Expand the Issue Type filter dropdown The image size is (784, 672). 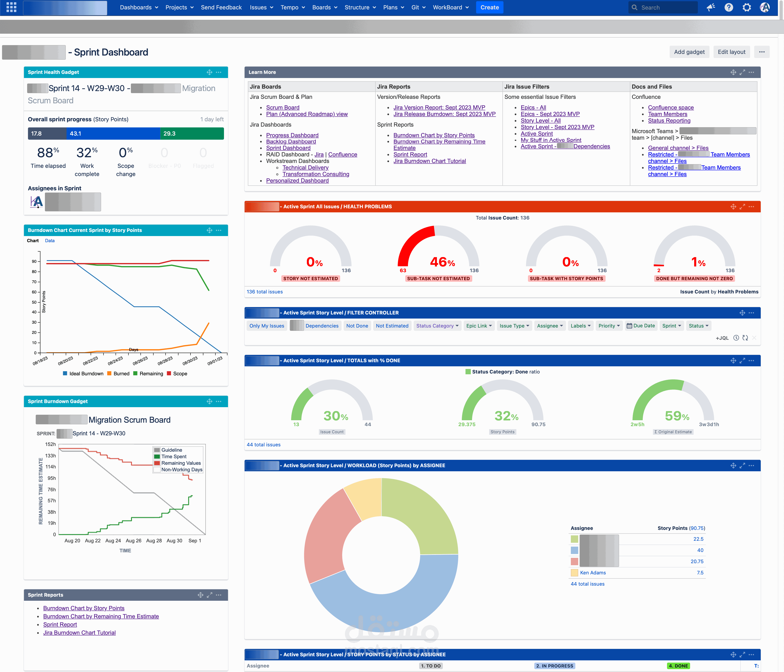[514, 326]
